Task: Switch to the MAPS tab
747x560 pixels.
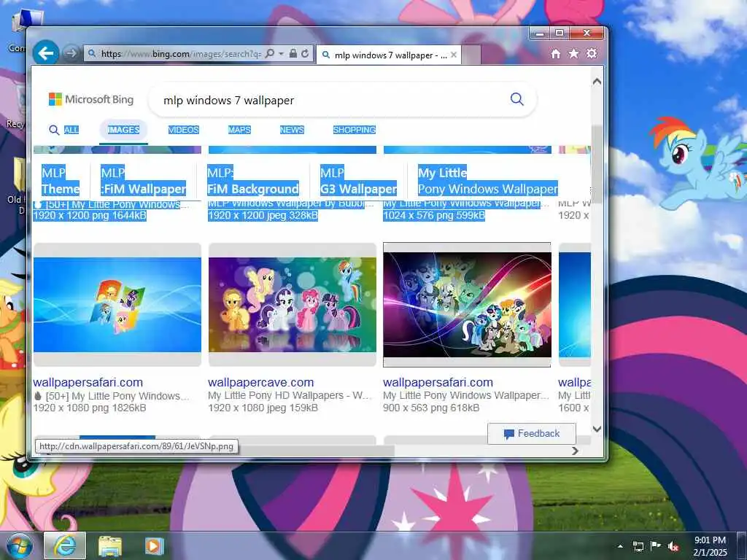Action: (x=239, y=130)
